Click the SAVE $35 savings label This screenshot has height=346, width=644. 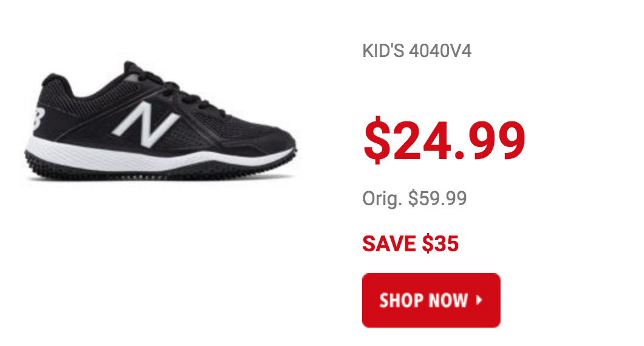410,243
